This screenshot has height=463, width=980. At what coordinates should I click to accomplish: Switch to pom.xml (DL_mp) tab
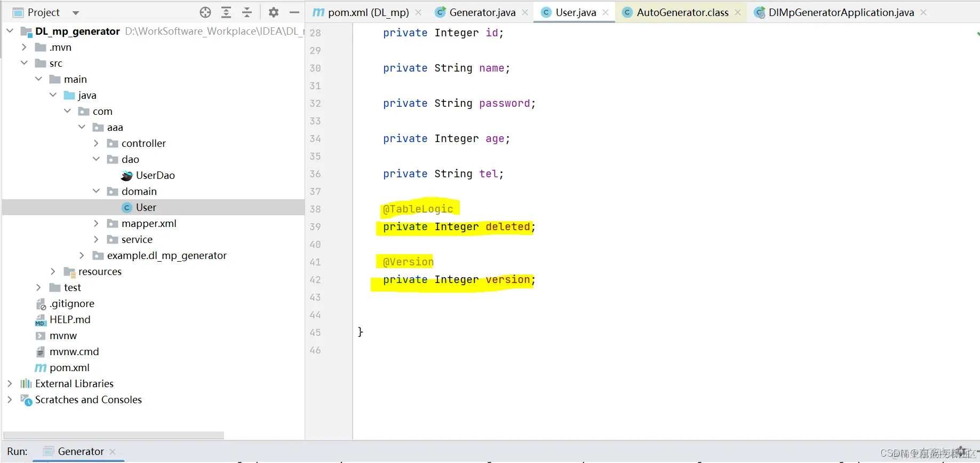(x=369, y=12)
